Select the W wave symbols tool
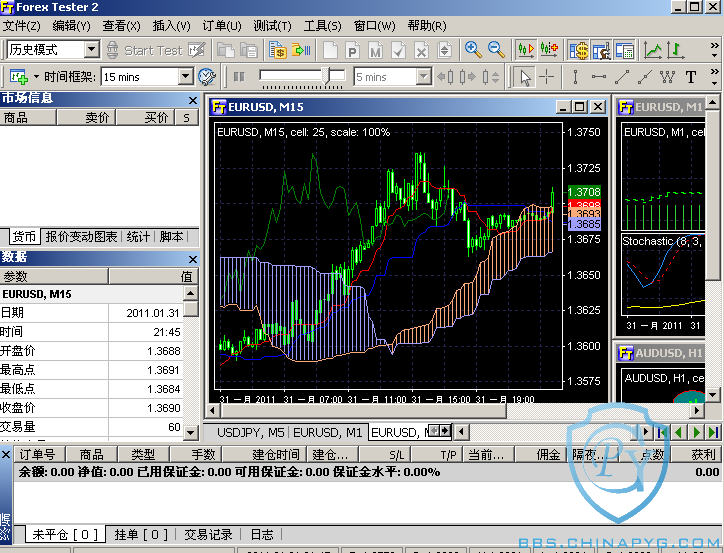The height and width of the screenshot is (553, 724). pos(667,77)
